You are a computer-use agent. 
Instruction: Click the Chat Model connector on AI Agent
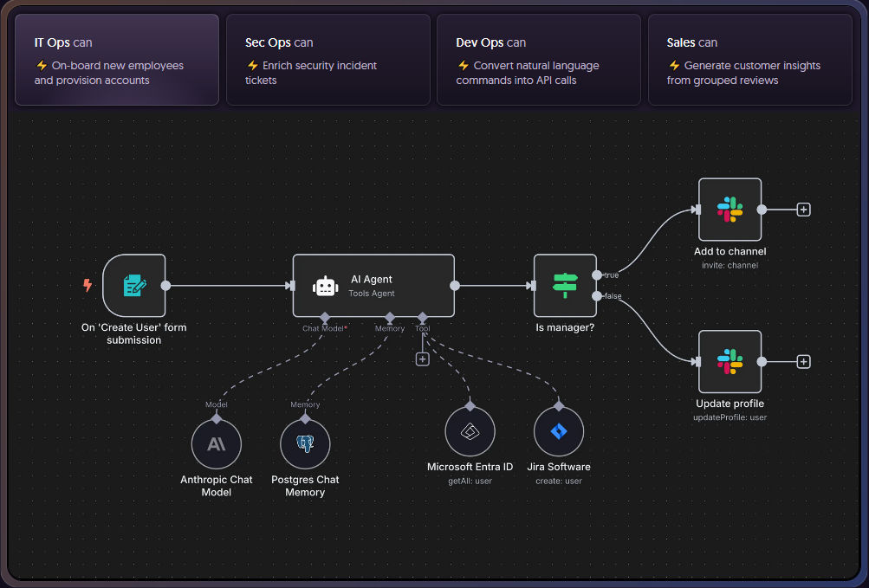[x=323, y=317]
